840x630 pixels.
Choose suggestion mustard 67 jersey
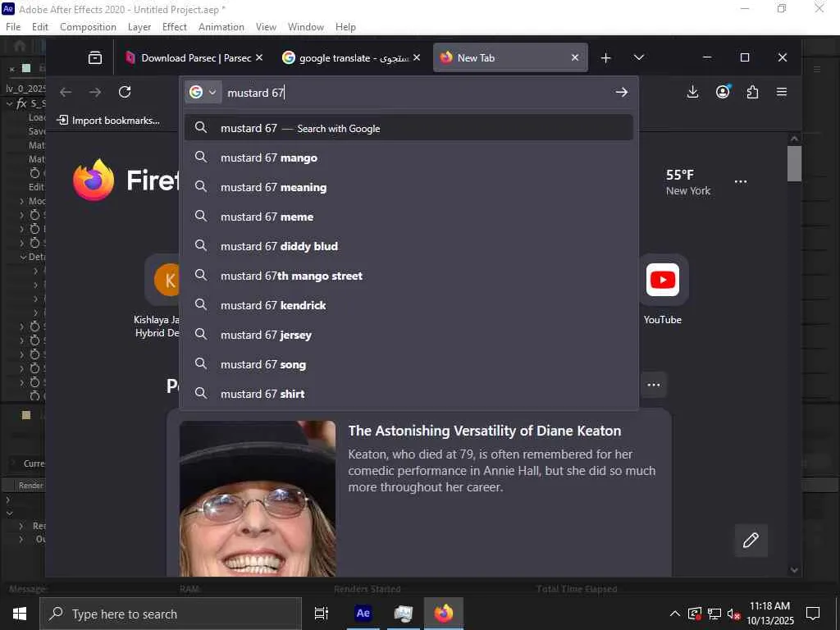409,335
